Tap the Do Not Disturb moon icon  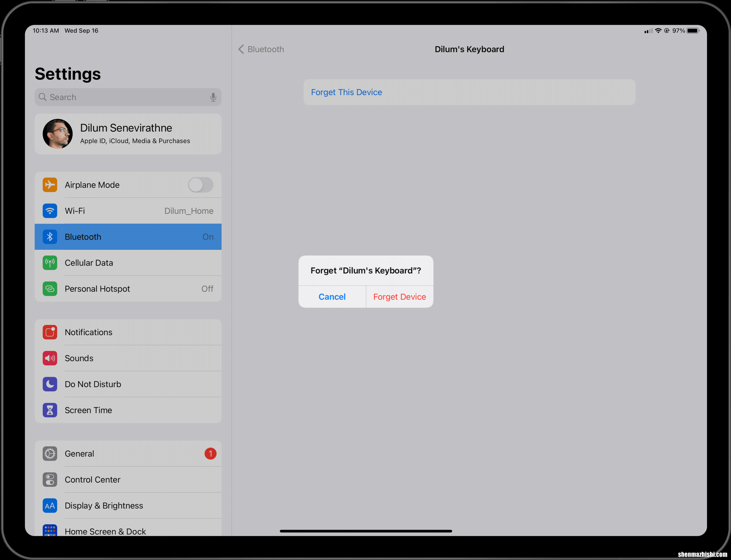click(x=50, y=384)
